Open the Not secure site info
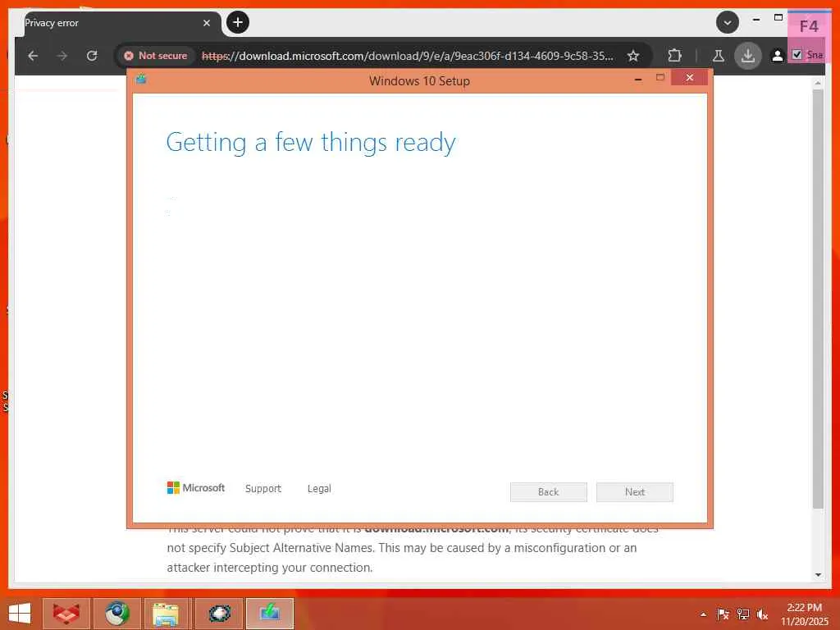 click(155, 56)
